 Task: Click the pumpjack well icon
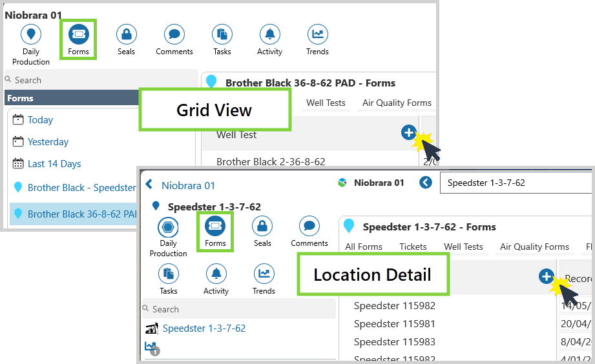pyautogui.click(x=151, y=329)
